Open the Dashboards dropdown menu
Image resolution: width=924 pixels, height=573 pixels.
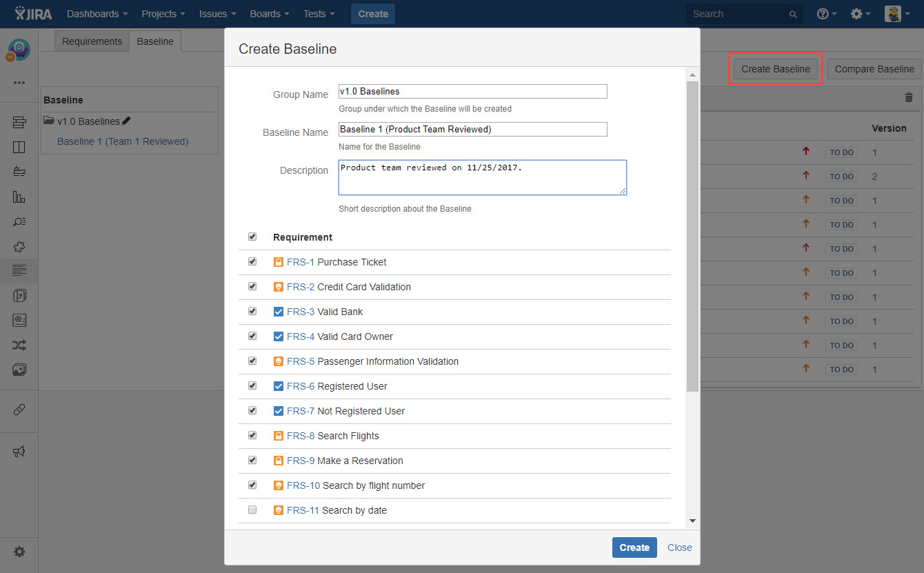click(x=97, y=14)
